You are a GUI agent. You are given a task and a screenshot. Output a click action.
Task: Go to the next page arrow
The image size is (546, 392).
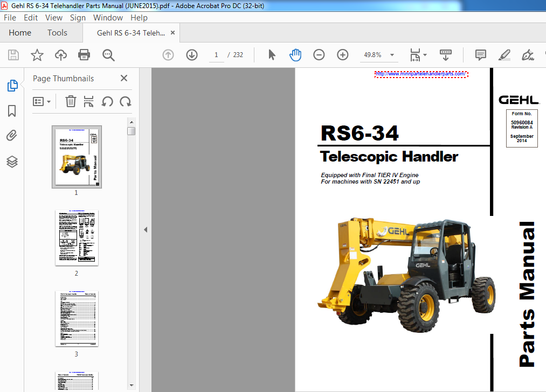pos(192,55)
